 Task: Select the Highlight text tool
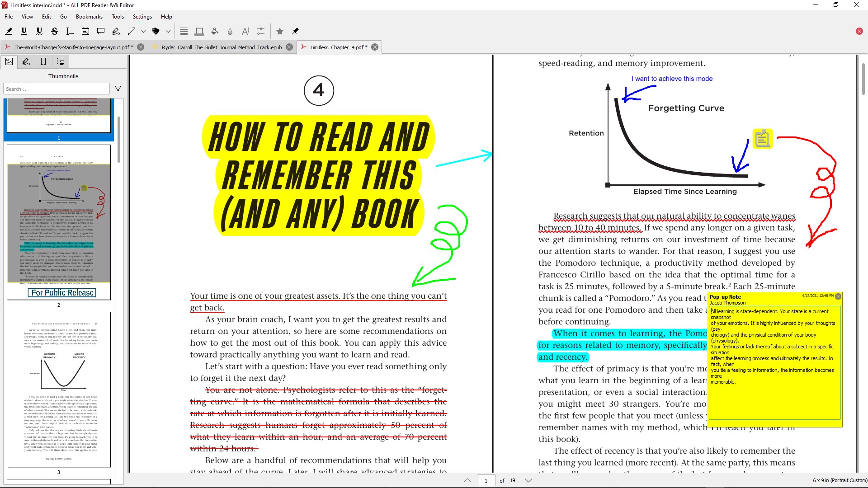[x=9, y=31]
